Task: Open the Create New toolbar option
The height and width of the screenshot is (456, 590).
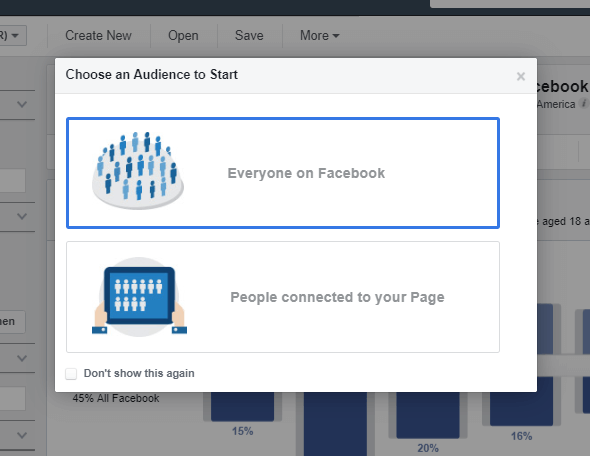Action: pyautogui.click(x=99, y=36)
